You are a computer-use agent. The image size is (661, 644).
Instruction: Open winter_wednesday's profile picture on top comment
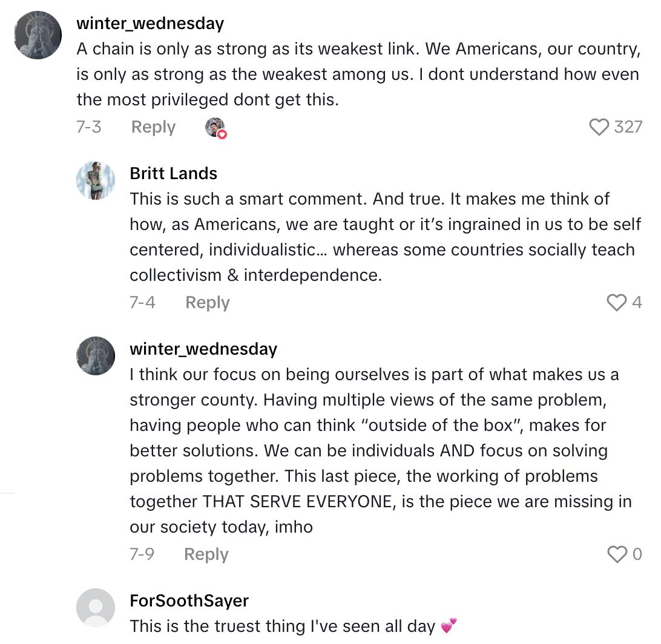(38, 35)
